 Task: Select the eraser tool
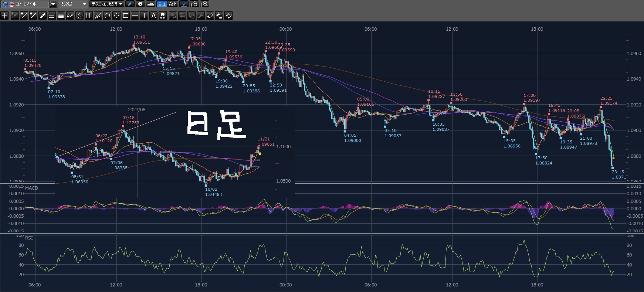pos(210,16)
